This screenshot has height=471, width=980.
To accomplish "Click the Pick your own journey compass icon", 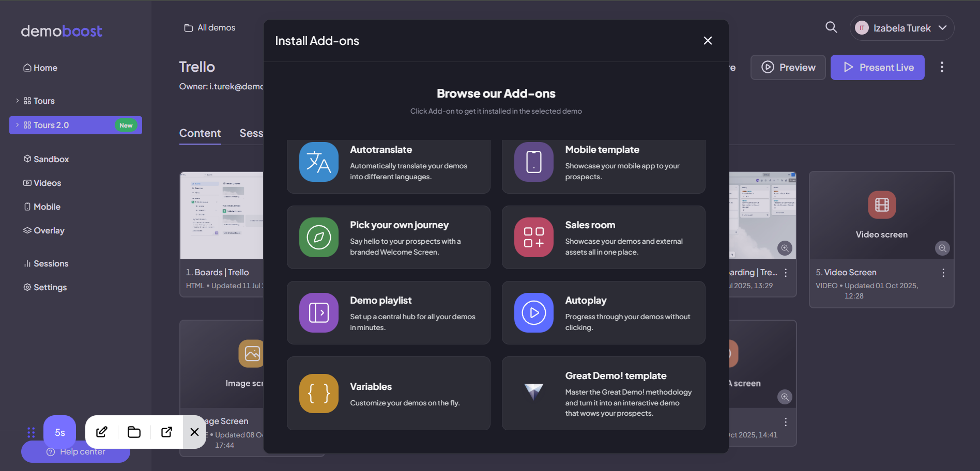I will pyautogui.click(x=319, y=237).
